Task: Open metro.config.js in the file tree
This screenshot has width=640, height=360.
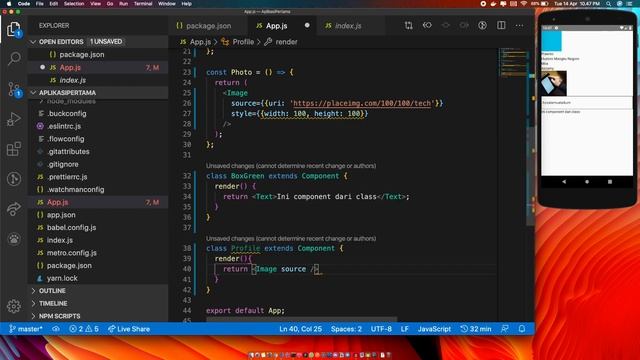Action: click(x=98, y=253)
